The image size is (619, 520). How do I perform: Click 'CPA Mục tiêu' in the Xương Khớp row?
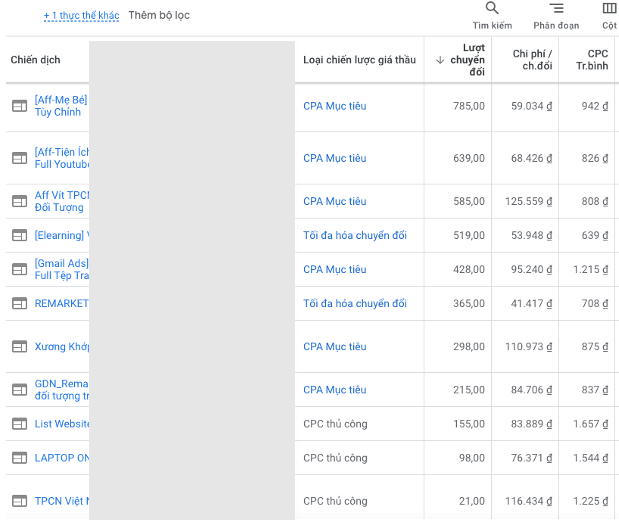(335, 346)
